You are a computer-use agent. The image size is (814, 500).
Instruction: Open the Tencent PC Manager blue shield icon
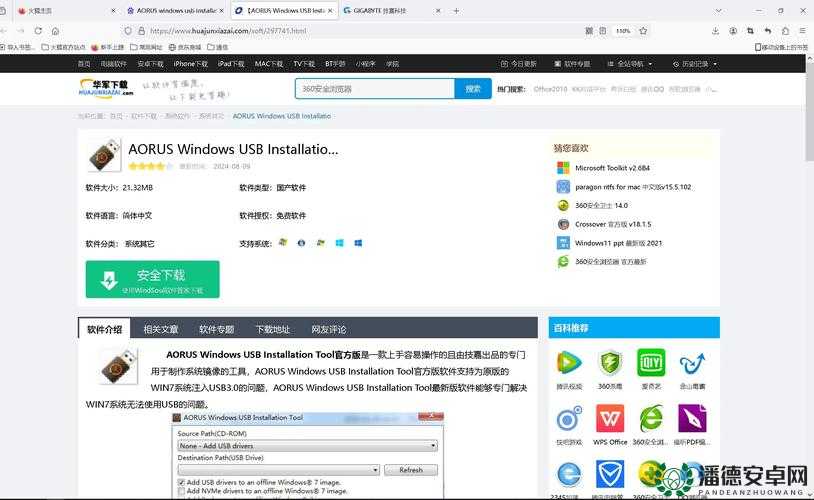click(x=610, y=474)
